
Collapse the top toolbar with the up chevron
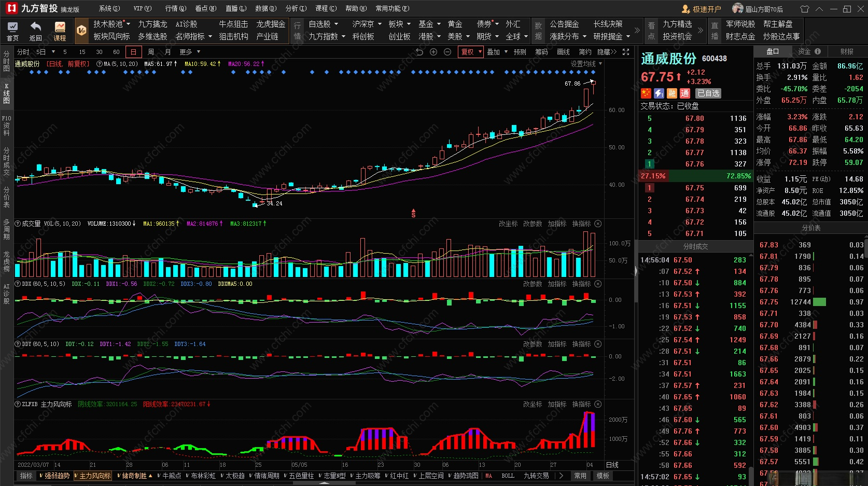[819, 9]
